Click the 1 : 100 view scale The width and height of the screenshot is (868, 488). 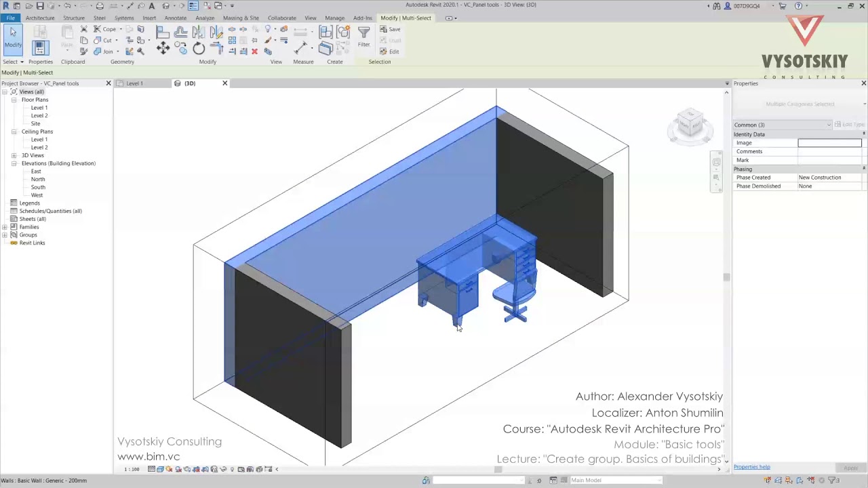pos(132,469)
